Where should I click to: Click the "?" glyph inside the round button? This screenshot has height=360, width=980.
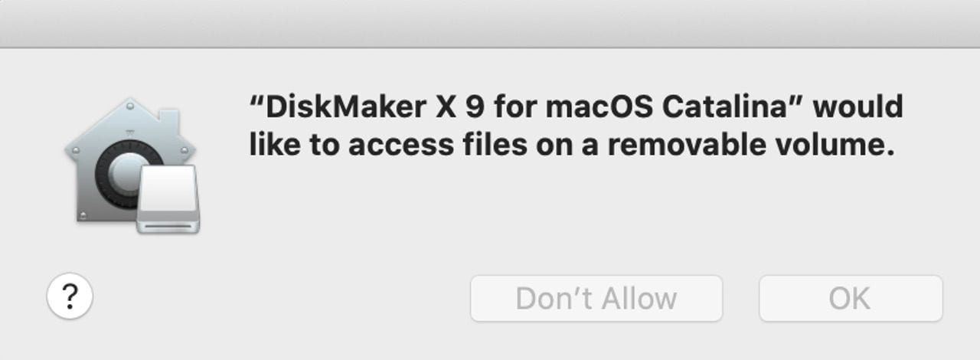pyautogui.click(x=70, y=295)
